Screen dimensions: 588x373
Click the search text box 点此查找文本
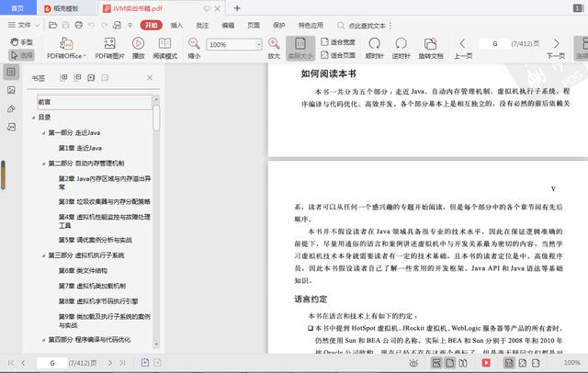tap(367, 26)
